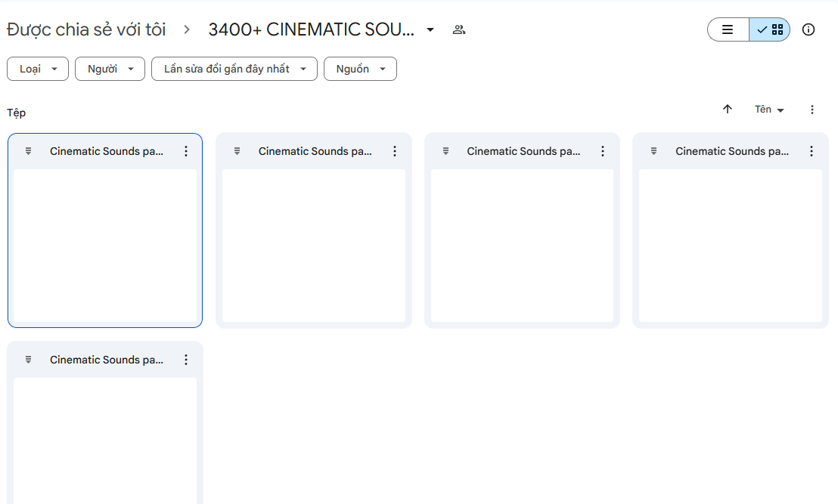This screenshot has height=504, width=838.
Task: Open three-dot menu on the bottom-row file card
Action: (x=186, y=360)
